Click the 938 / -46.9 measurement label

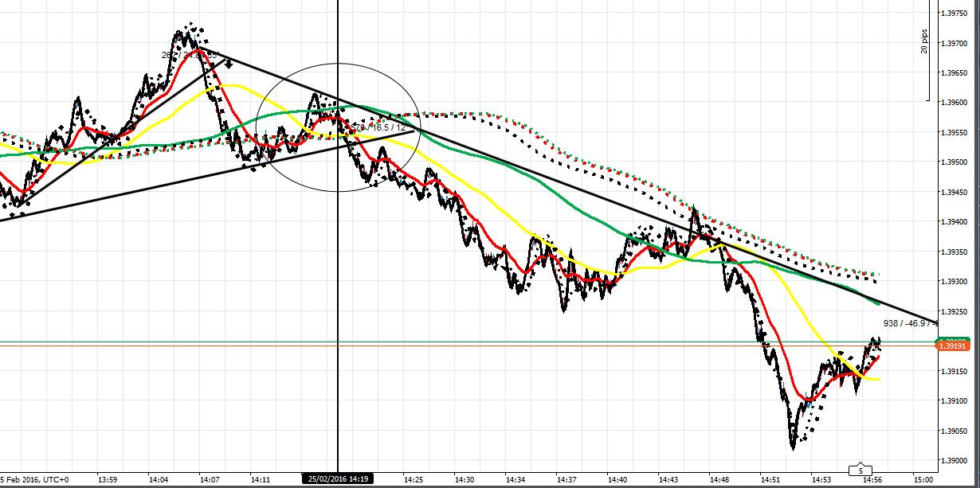pos(906,323)
